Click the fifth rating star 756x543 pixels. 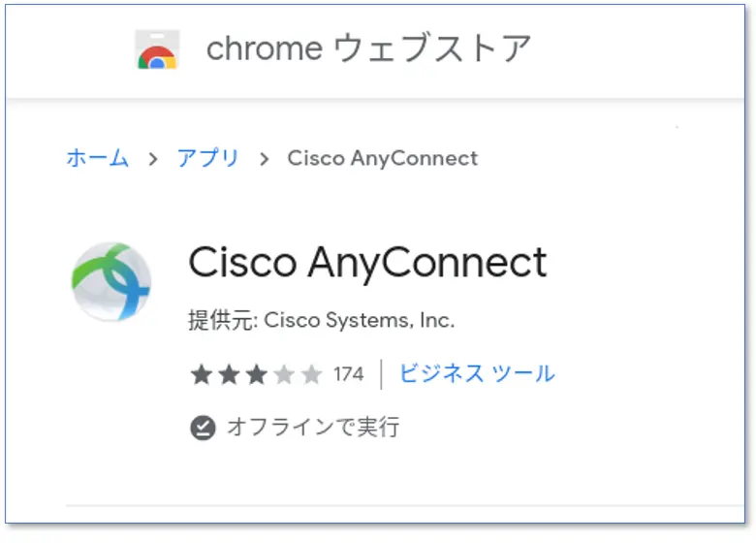pyautogui.click(x=310, y=374)
